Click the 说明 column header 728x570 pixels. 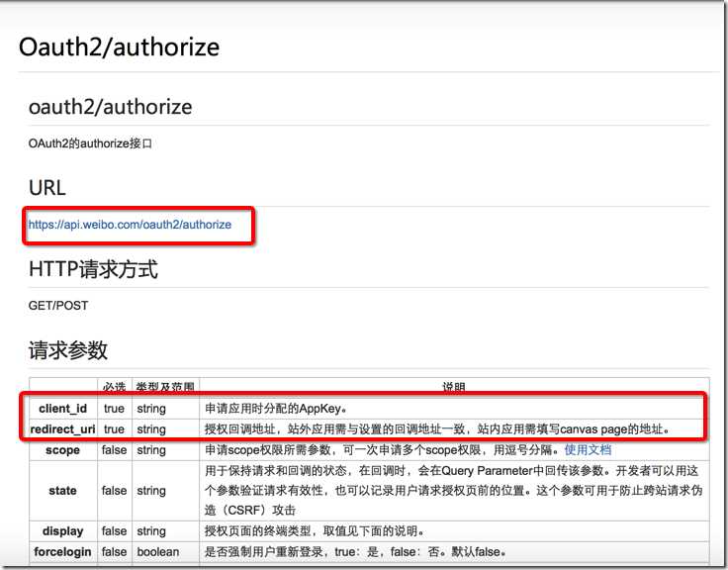[454, 387]
